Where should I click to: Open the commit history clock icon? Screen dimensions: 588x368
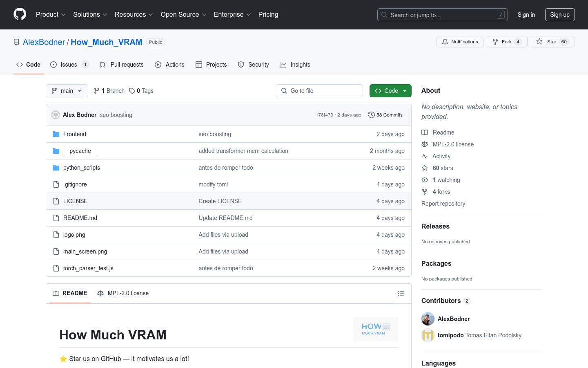(372, 115)
